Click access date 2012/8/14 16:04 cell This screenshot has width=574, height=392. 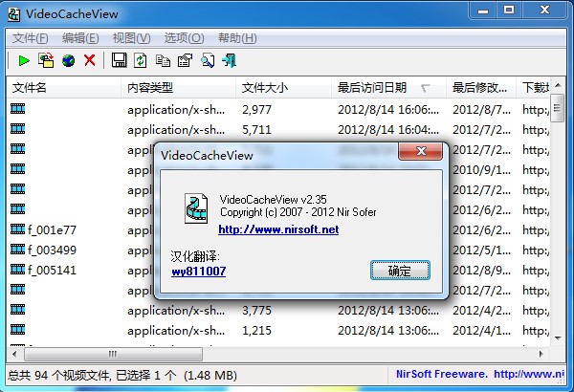click(388, 130)
